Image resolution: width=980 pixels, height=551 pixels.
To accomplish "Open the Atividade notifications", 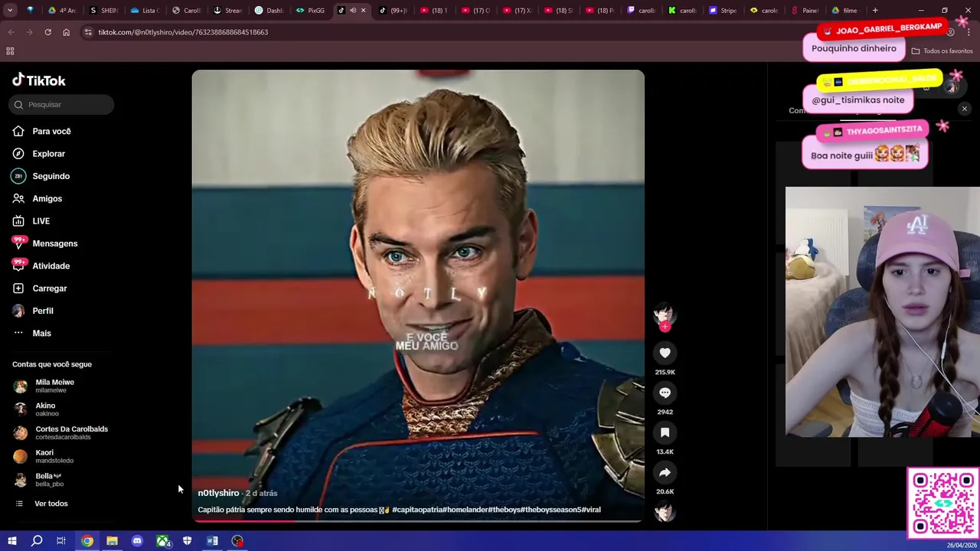I will click(41, 266).
